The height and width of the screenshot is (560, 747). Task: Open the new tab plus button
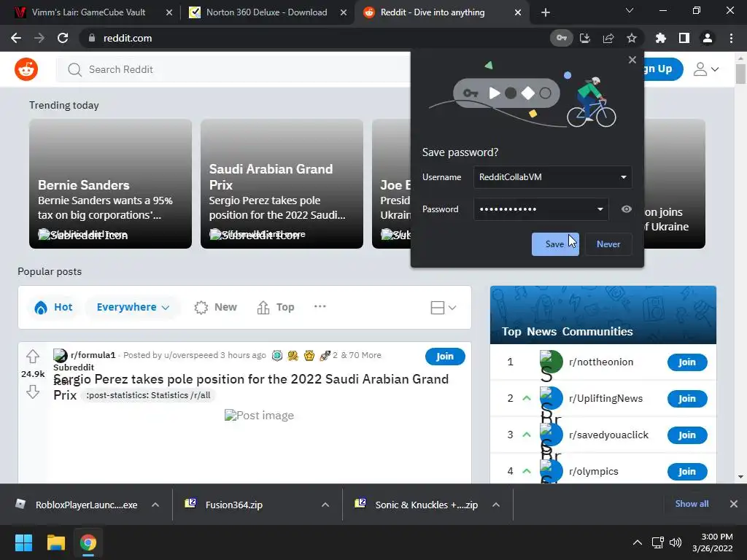tap(546, 12)
